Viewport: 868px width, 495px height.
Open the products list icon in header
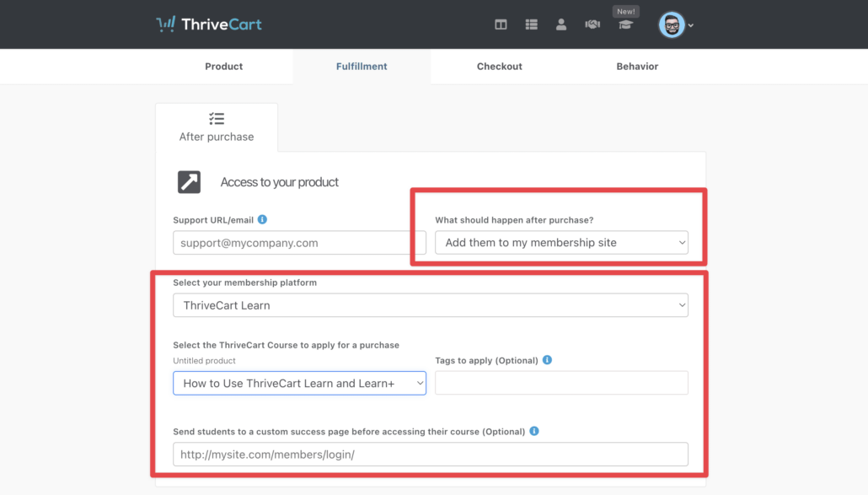(532, 24)
